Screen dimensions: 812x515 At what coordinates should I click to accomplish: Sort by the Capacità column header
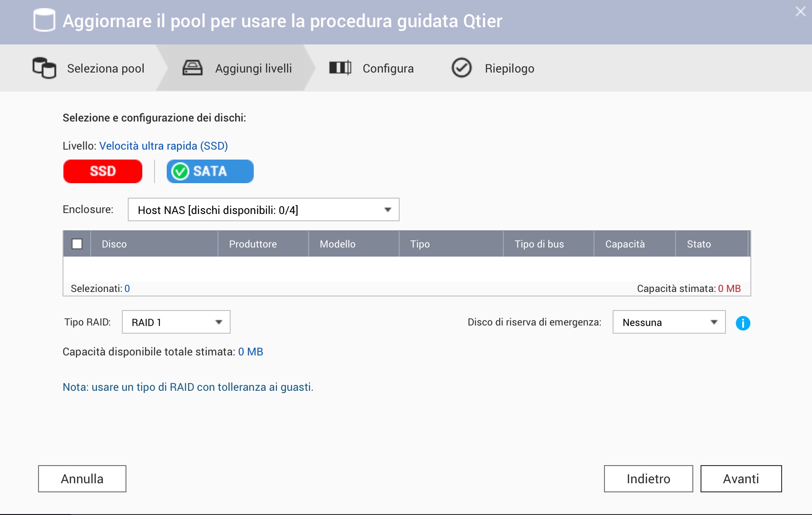click(625, 244)
